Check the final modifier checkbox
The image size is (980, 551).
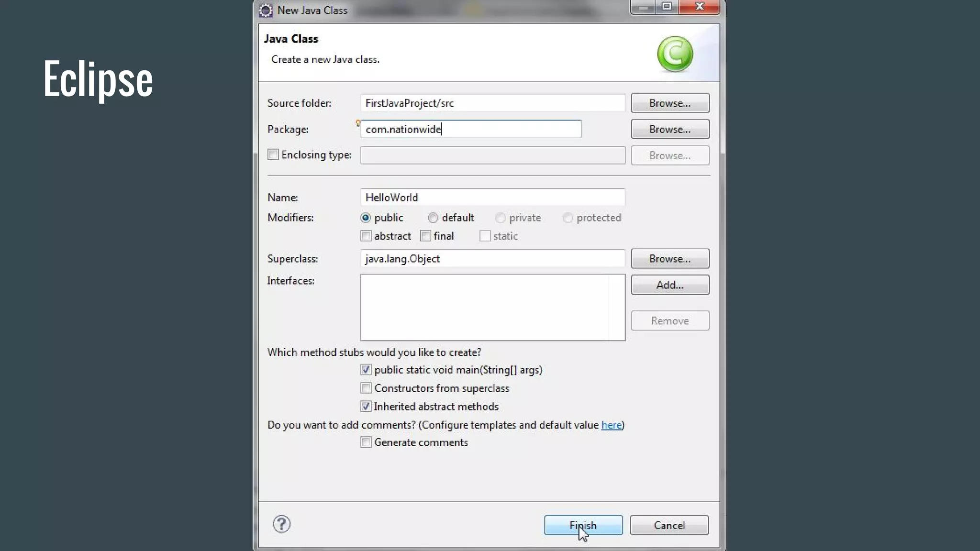point(425,236)
